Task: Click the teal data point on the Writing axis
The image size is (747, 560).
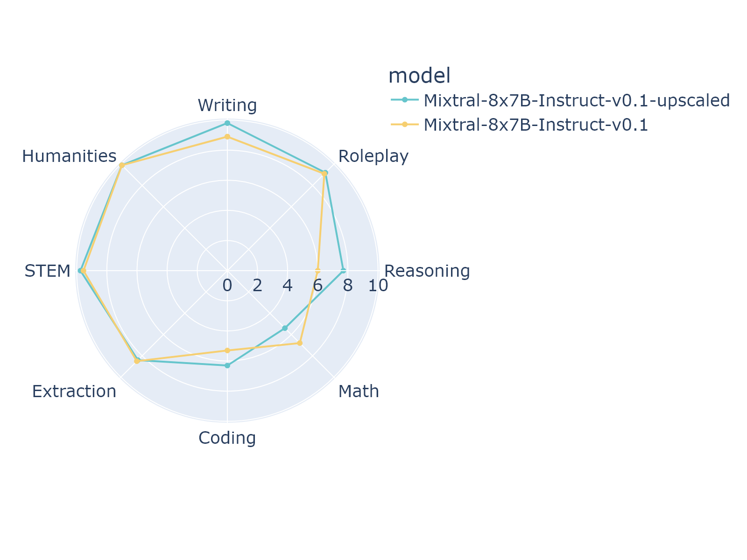Action: click(227, 123)
